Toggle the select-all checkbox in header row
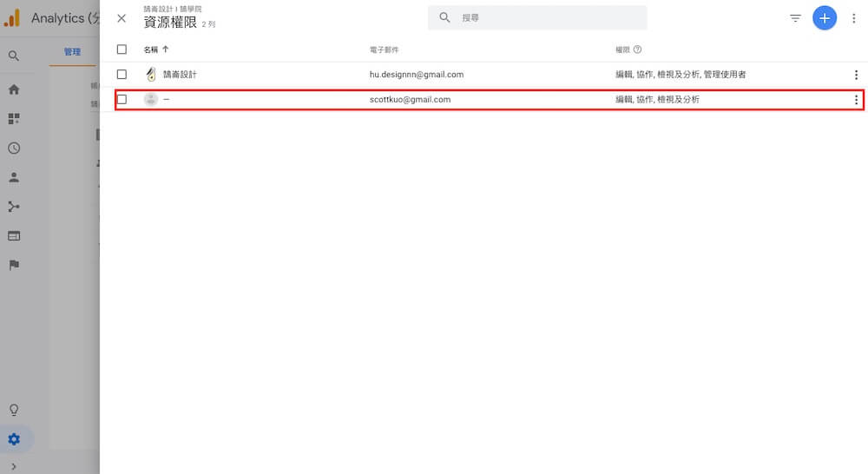This screenshot has height=474, width=868. [122, 49]
